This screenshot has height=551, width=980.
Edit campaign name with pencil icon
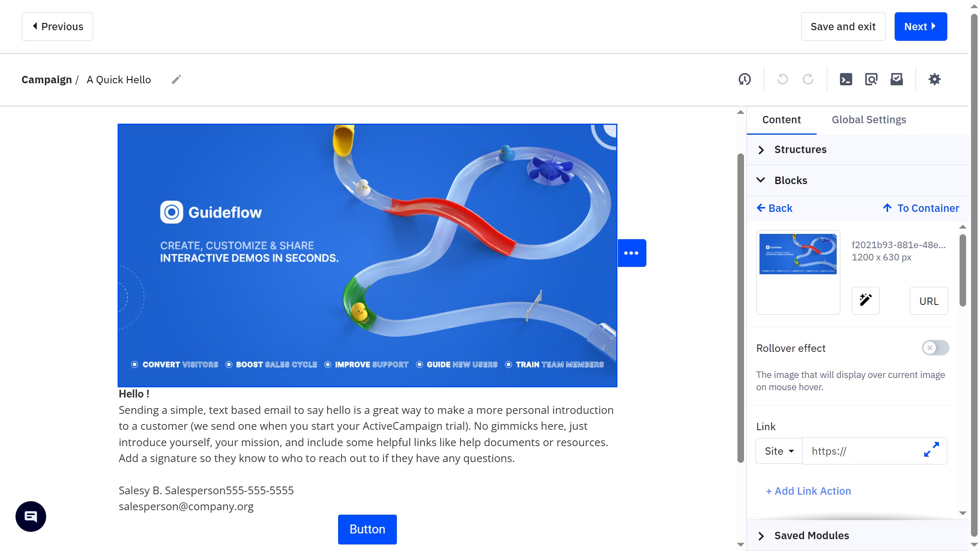click(x=176, y=80)
